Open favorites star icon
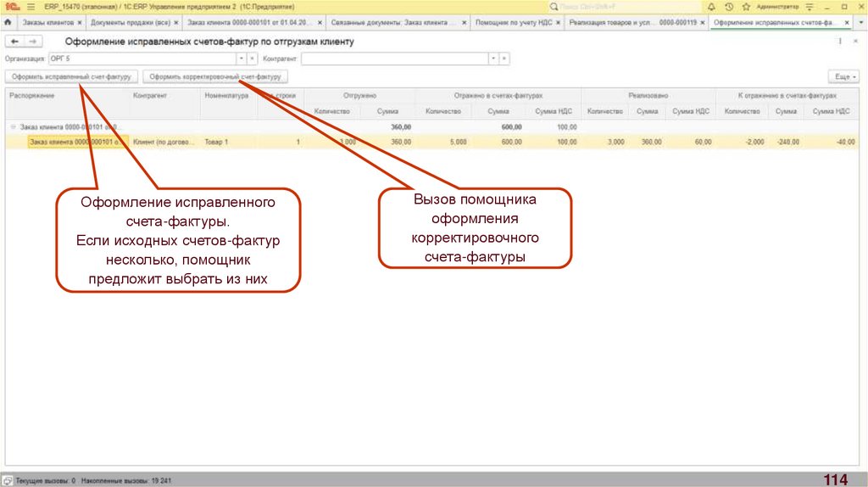This screenshot has width=868, height=487. [746, 7]
